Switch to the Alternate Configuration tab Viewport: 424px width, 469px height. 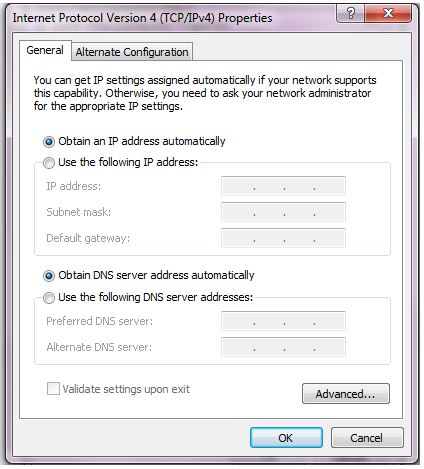click(x=132, y=52)
